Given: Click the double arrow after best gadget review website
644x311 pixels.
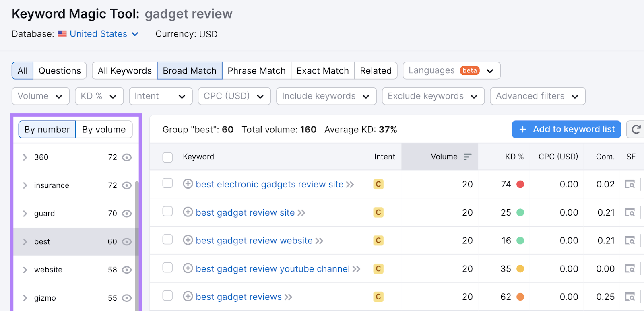Looking at the screenshot, I should pos(319,241).
